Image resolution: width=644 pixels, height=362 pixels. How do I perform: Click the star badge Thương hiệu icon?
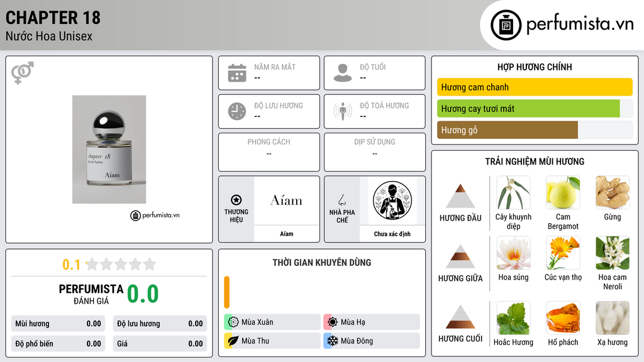click(236, 200)
